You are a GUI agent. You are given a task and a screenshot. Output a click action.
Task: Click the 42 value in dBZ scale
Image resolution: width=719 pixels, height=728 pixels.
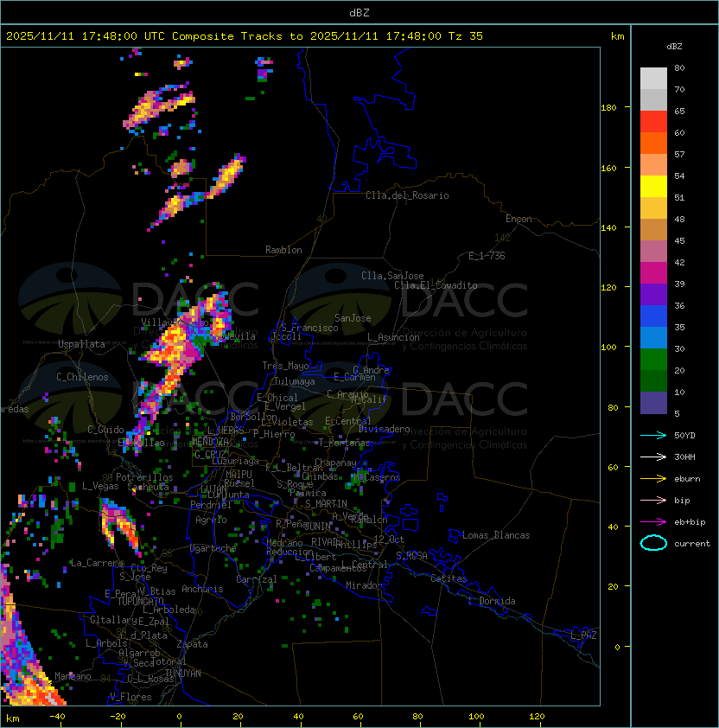pyautogui.click(x=679, y=262)
